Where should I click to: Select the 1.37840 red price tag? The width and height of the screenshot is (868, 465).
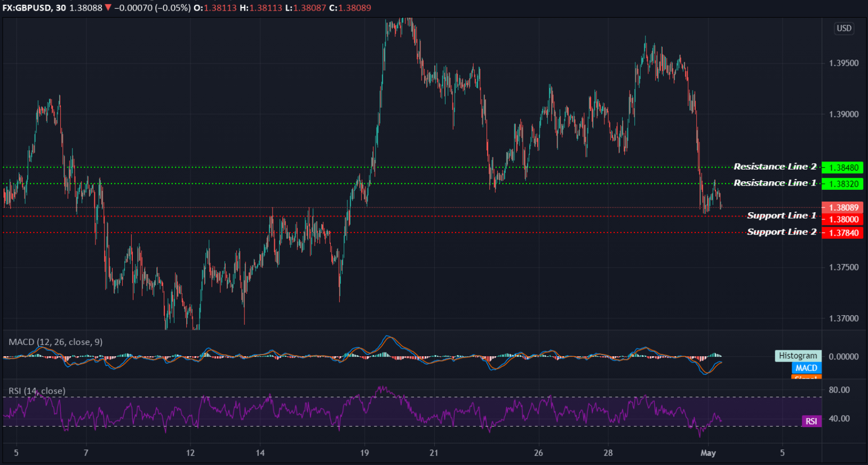pyautogui.click(x=842, y=233)
